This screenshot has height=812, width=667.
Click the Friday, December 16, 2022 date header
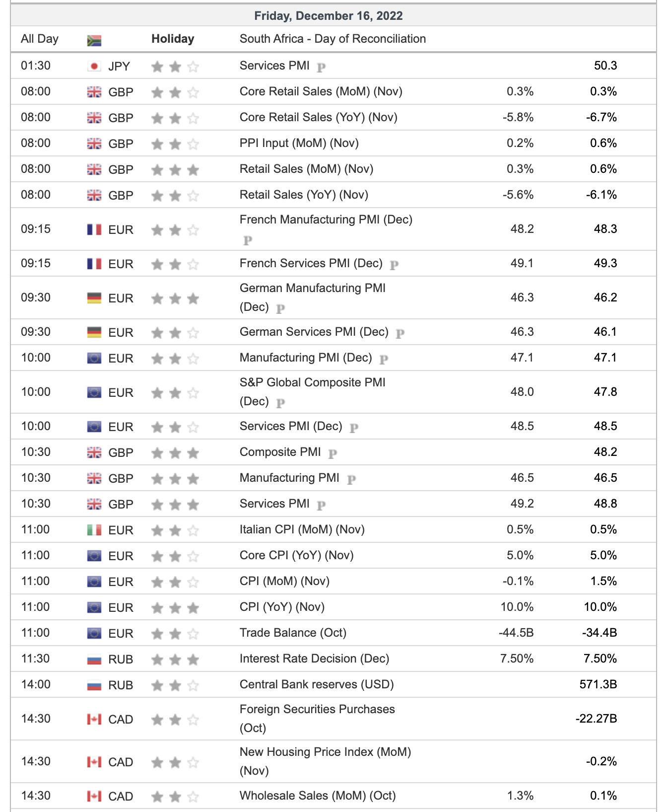pos(328,16)
